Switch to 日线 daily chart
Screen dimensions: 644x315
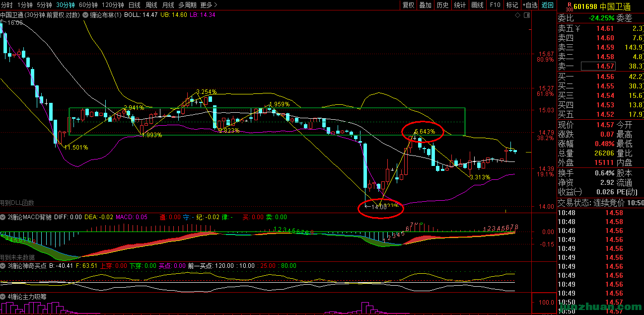click(134, 5)
